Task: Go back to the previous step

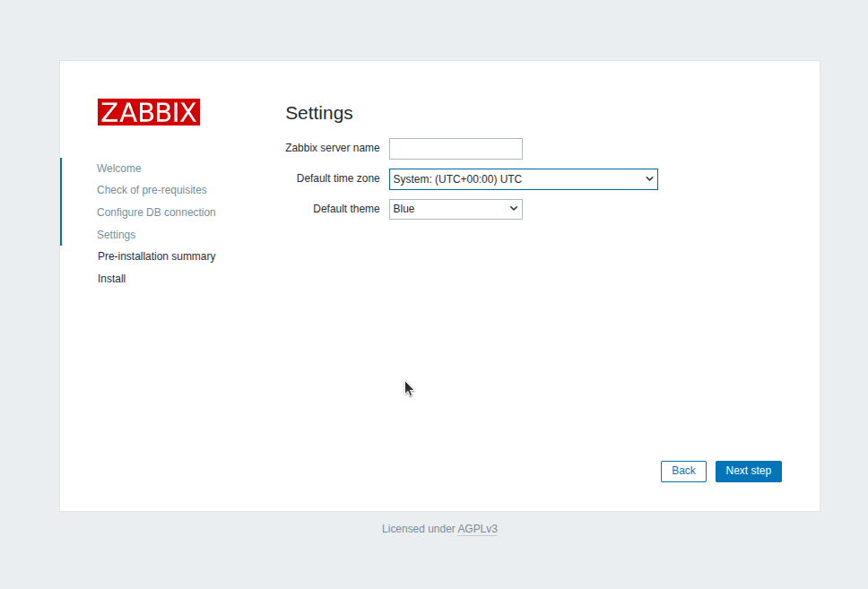Action: 683,471
